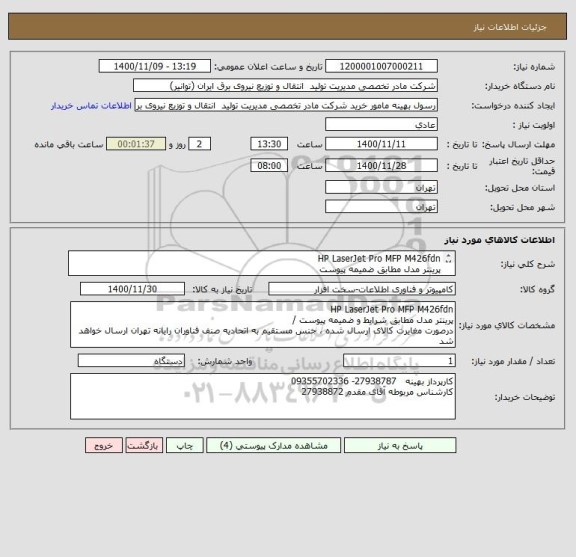Click the پاسخ به نیاز button
The height and width of the screenshot is (557, 576).
click(x=400, y=445)
